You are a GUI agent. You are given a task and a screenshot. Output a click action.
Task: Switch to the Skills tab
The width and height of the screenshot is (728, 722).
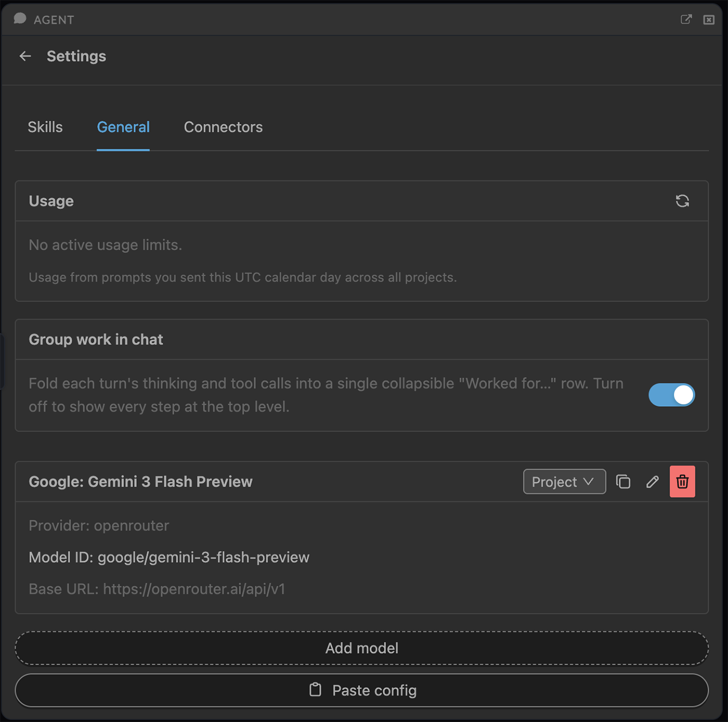click(45, 127)
